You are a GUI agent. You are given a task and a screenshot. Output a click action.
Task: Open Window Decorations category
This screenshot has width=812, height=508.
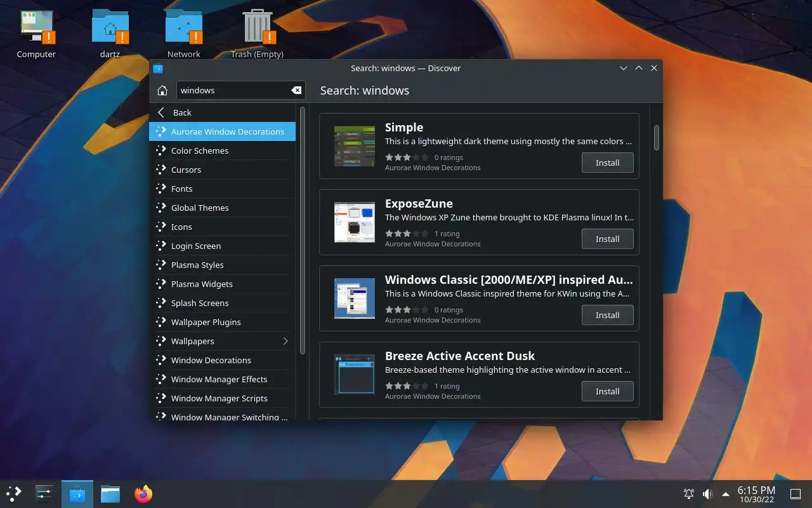[x=223, y=360]
